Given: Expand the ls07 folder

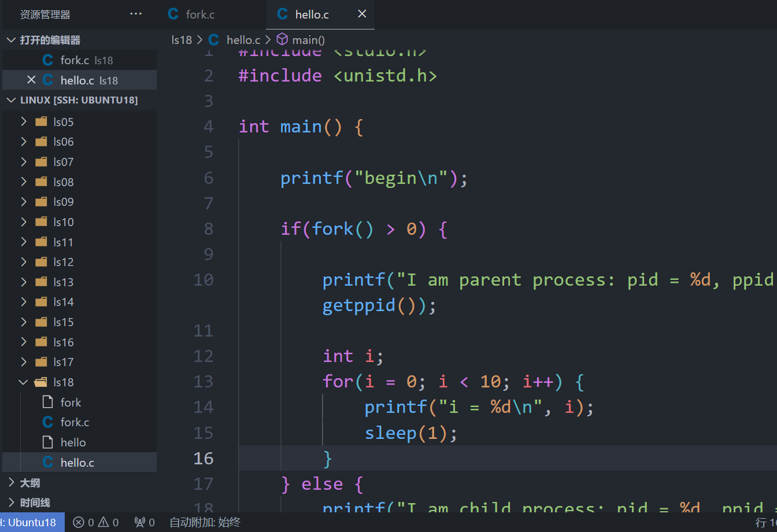Looking at the screenshot, I should click(x=24, y=162).
